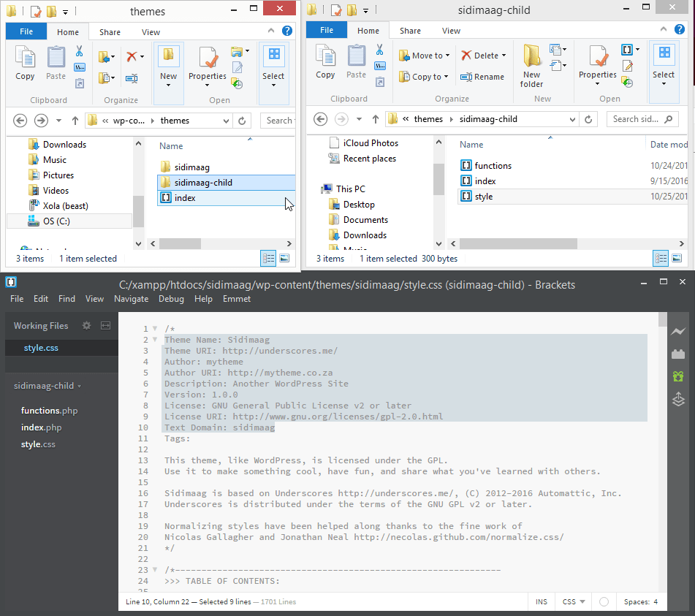This screenshot has height=616, width=695.
Task: Click Rename in sidimaag-child window ribbon
Action: tap(482, 77)
